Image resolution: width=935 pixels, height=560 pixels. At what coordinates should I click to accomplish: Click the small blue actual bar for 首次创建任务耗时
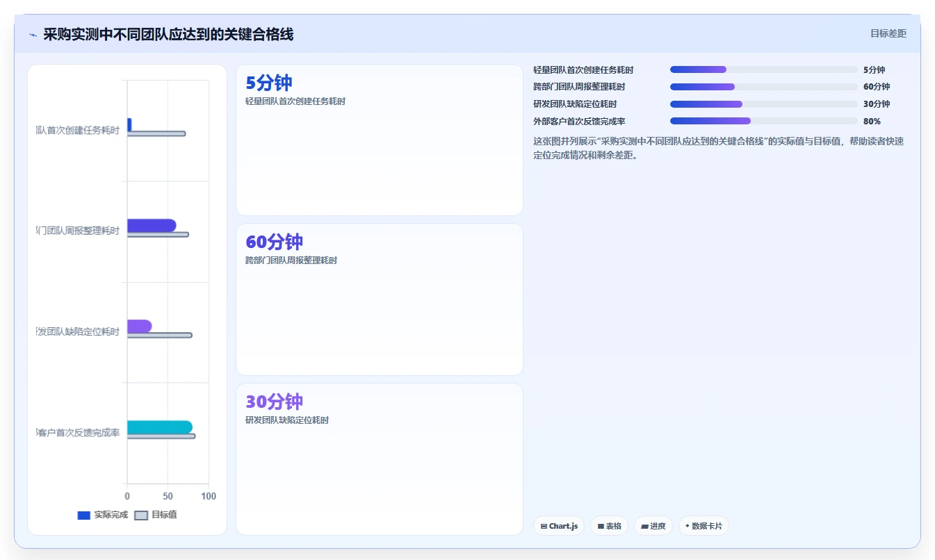point(129,124)
